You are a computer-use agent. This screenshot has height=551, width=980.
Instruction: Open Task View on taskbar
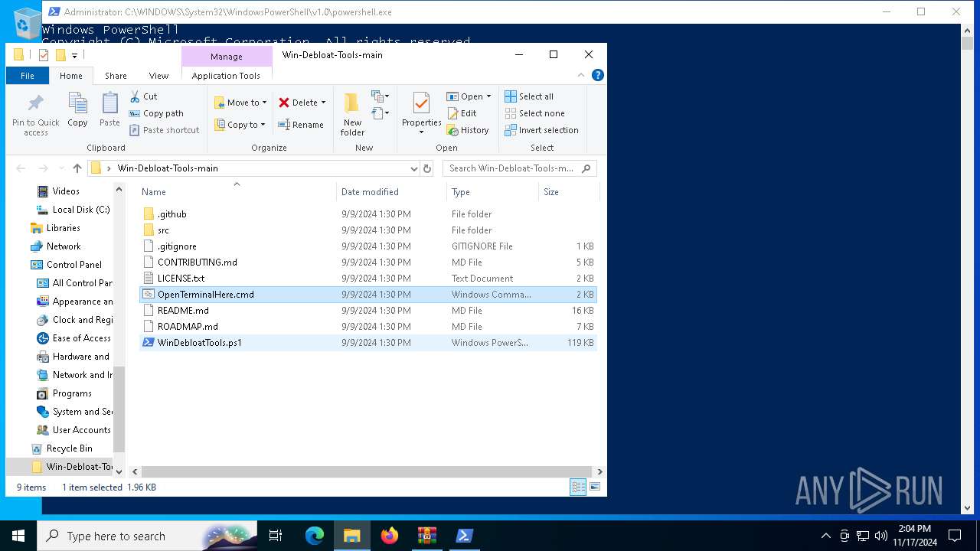point(276,536)
